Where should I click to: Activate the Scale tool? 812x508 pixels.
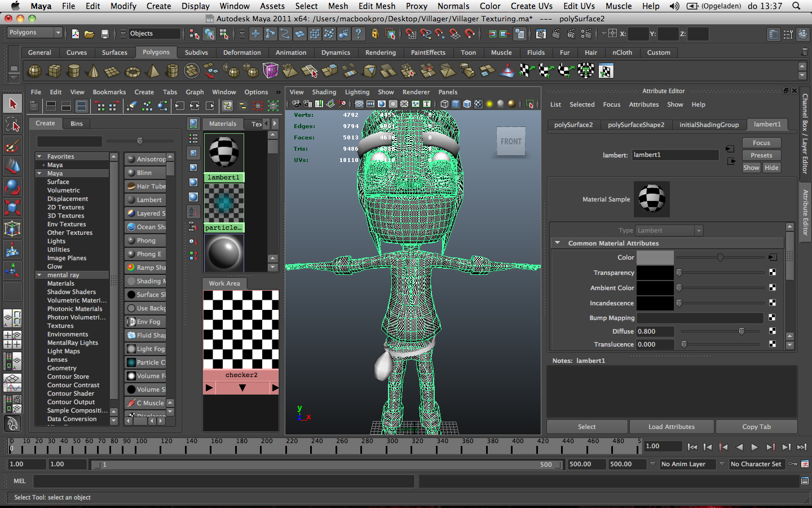(x=12, y=208)
